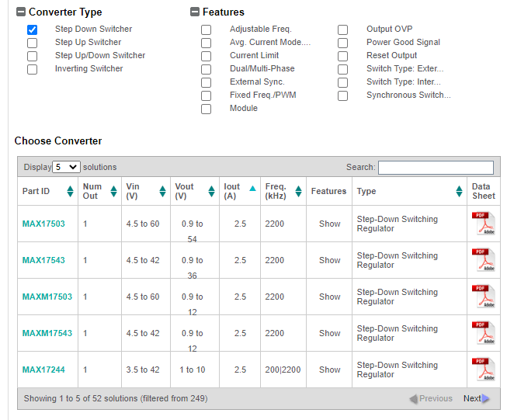507x420 pixels.
Task: Sort table by Vin (V) arrows
Action: click(x=162, y=192)
